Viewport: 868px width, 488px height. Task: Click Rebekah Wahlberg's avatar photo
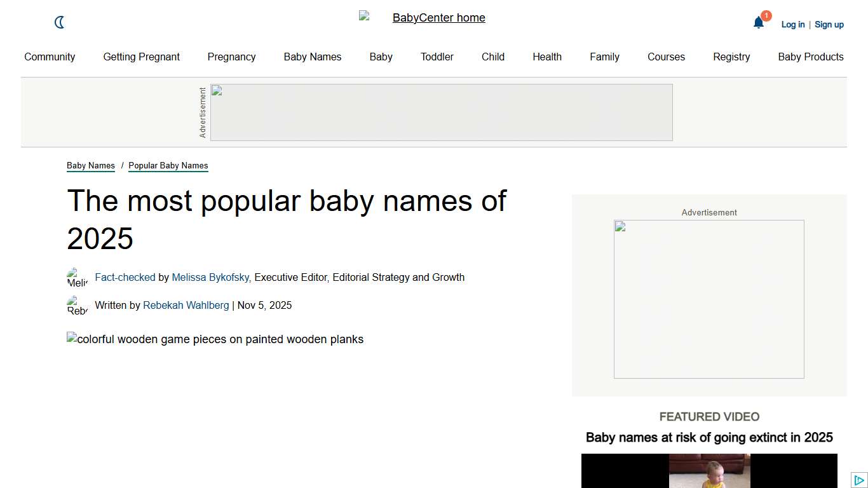77,306
